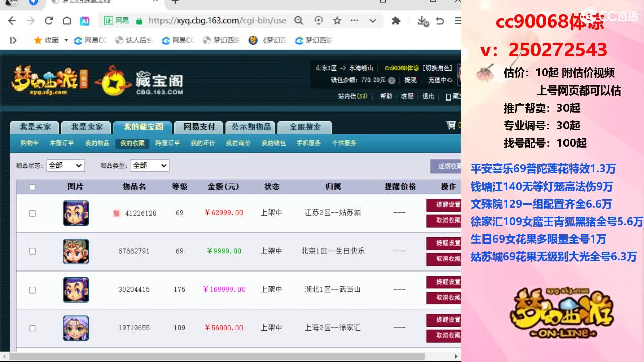Screen dimensions: 644x362
Task: Open 我的物品 in the sub-menu
Action: click(97, 143)
